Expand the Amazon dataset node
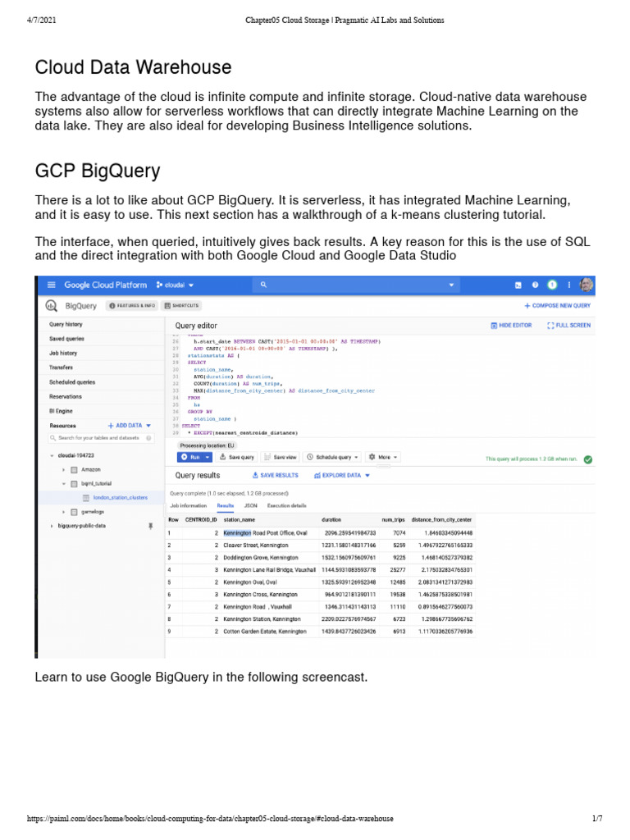Viewport: 630px width, 840px height. click(63, 470)
